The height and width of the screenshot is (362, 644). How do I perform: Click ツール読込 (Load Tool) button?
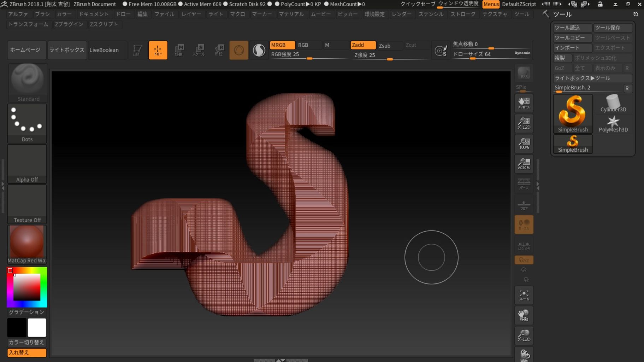(x=572, y=28)
